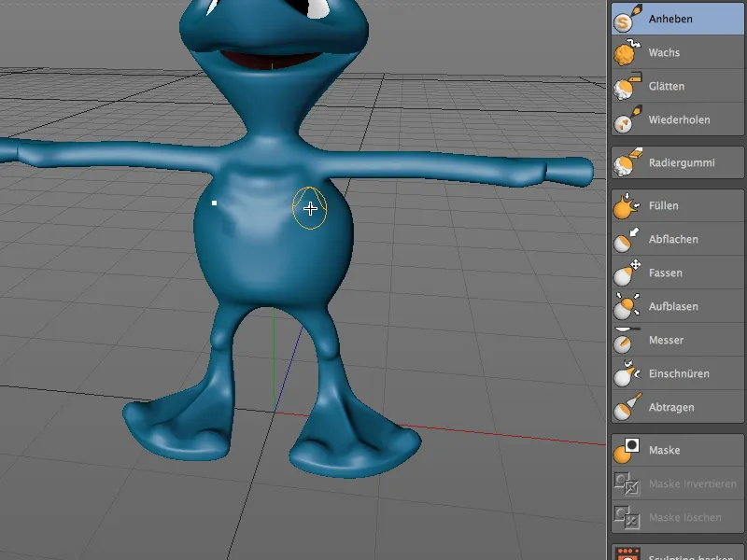The height and width of the screenshot is (560, 747).
Task: Select the Anheben sculpt tool icon
Action: click(x=627, y=19)
